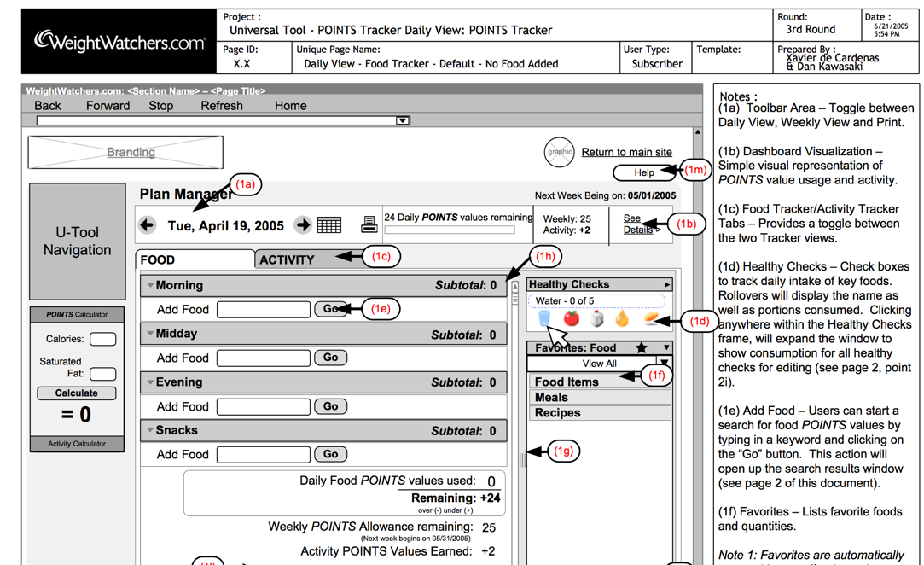Screen dimensions: 924x565
Task: Click the Evening Add Food input field
Action: click(264, 406)
